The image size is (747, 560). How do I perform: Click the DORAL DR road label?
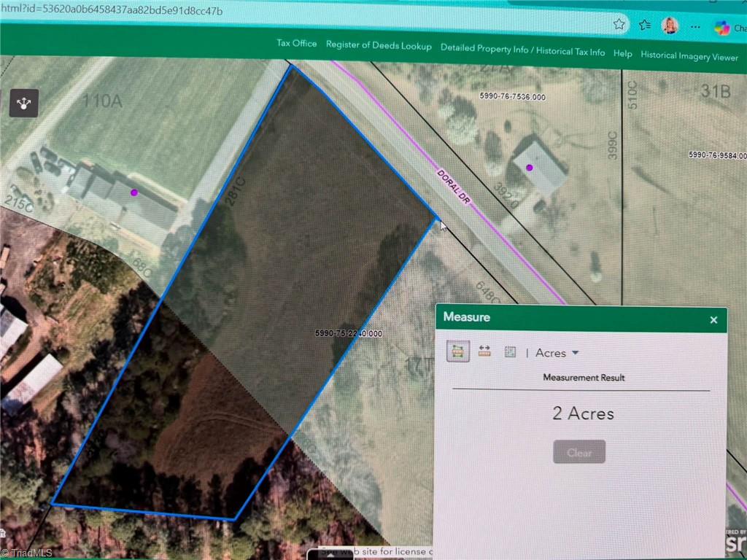(x=454, y=187)
